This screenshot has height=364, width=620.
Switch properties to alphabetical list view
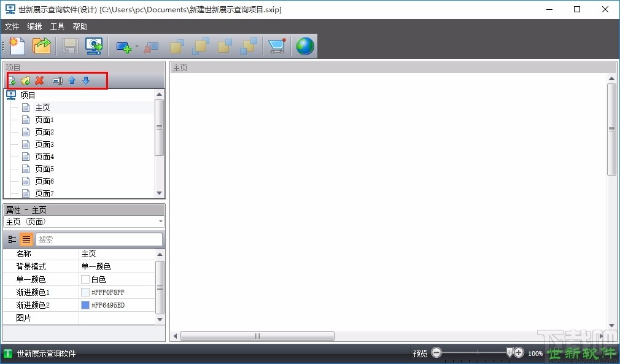(26, 239)
